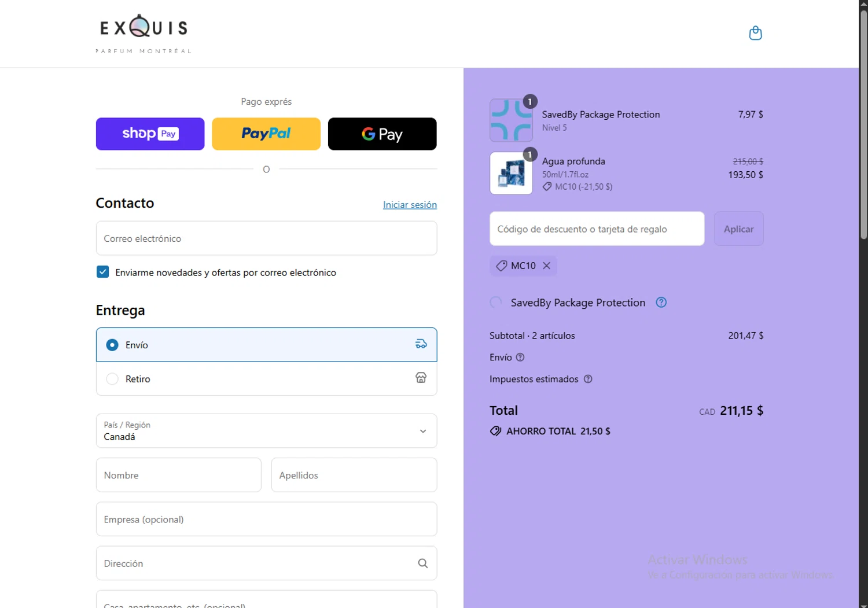Select the Envío delivery option
This screenshot has width=868, height=608.
tap(266, 345)
